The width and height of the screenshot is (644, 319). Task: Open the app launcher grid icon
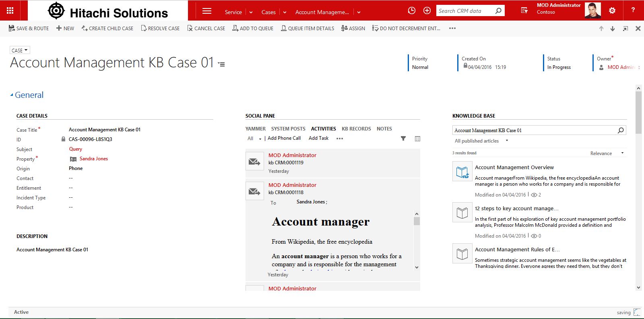10,10
